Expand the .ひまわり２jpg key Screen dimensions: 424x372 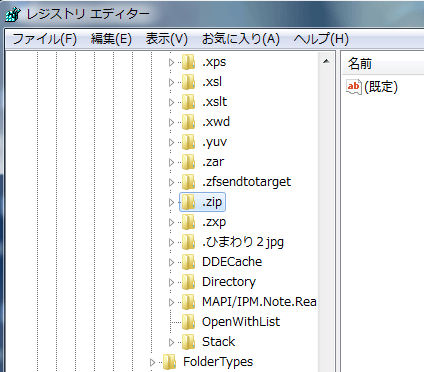point(171,242)
